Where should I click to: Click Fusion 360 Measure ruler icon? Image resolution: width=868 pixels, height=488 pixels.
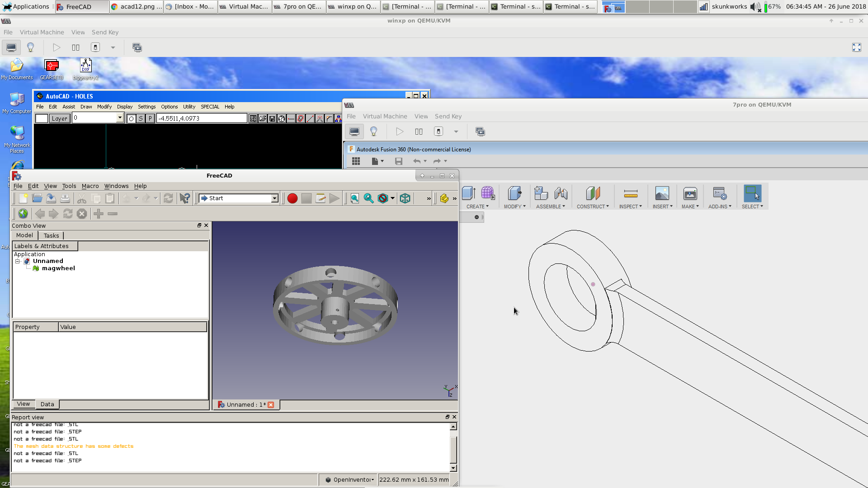click(x=631, y=193)
